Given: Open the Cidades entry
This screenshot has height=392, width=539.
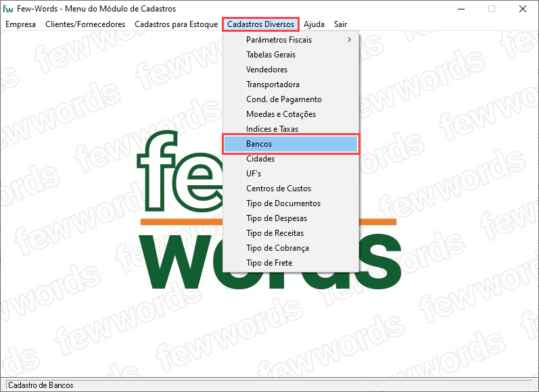Looking at the screenshot, I should click(x=291, y=159).
